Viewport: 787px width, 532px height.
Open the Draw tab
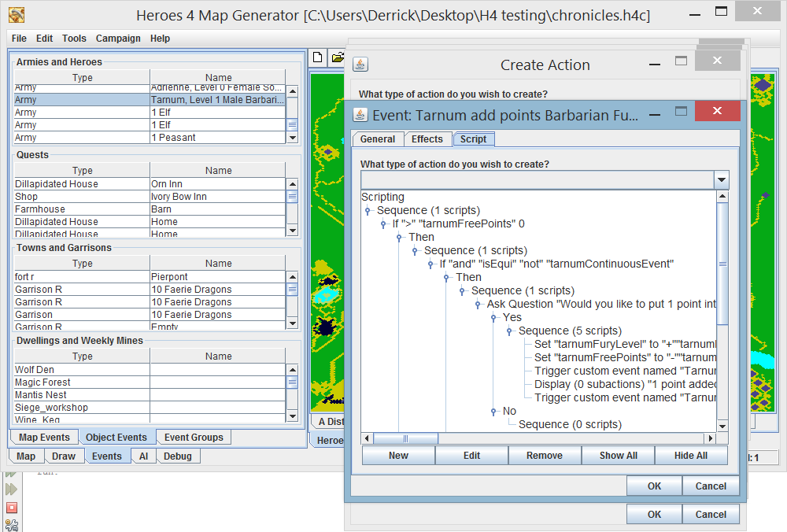[x=64, y=456]
